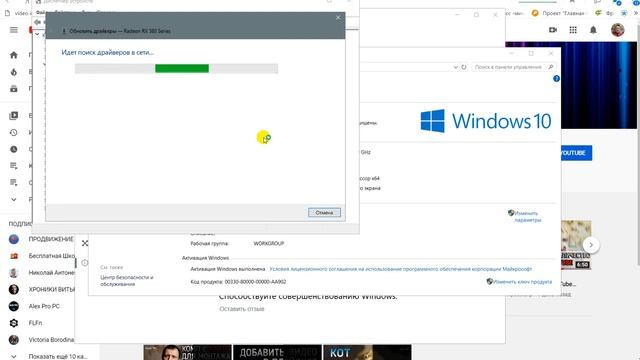
Task: Click the info circle icon under the X
Action: coord(84,263)
